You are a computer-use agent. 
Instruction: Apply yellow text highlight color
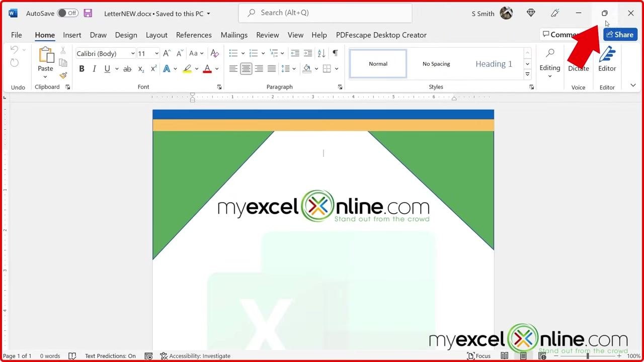[187, 69]
